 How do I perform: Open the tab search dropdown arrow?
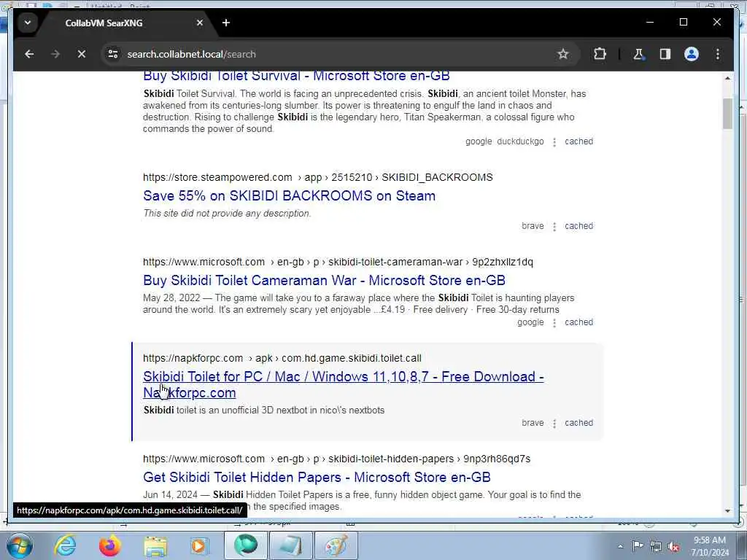[28, 23]
